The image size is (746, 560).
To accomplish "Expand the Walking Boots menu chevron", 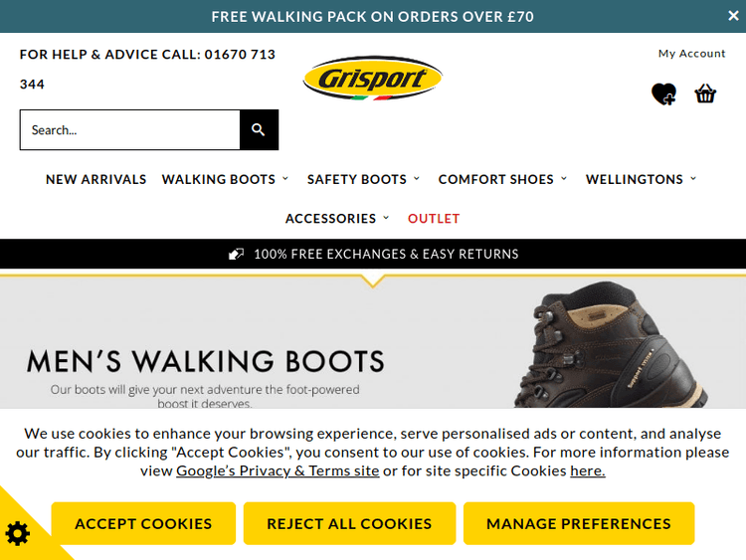I will pos(285,178).
